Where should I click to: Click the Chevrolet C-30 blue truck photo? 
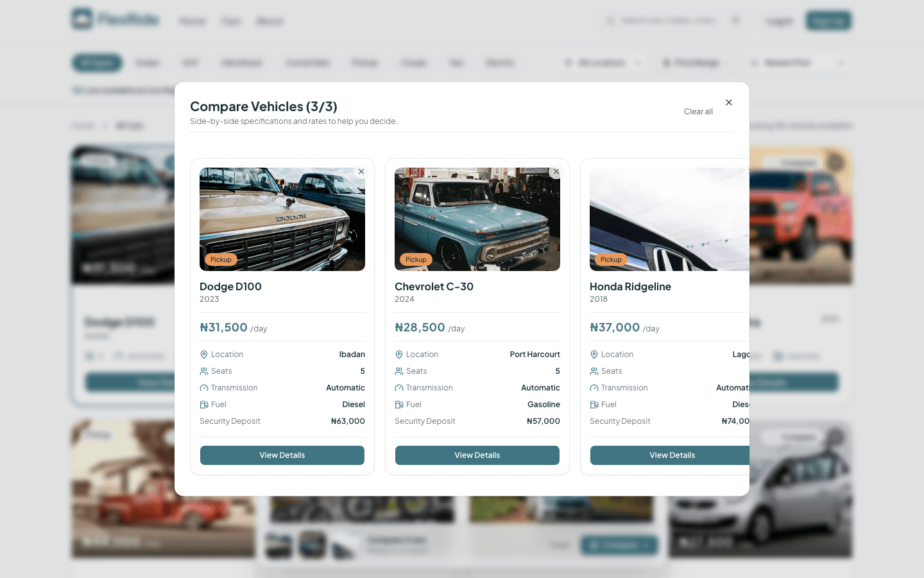477,220
